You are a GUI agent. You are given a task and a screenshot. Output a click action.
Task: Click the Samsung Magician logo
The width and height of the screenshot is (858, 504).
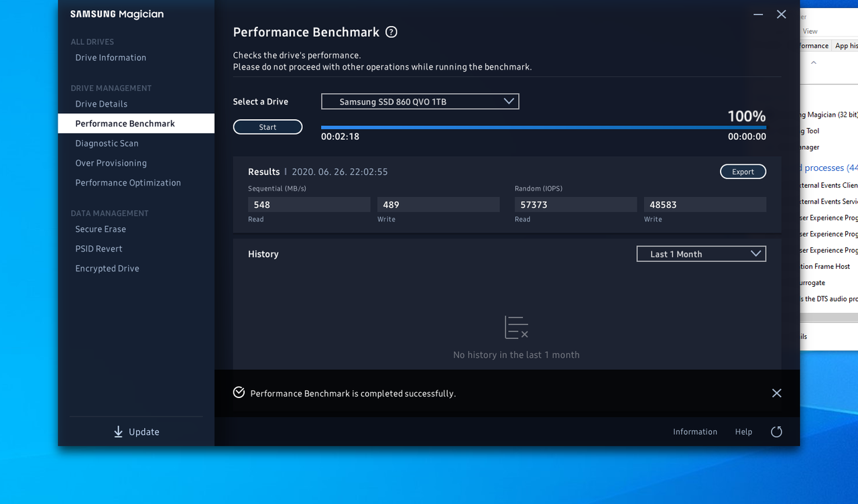point(117,14)
